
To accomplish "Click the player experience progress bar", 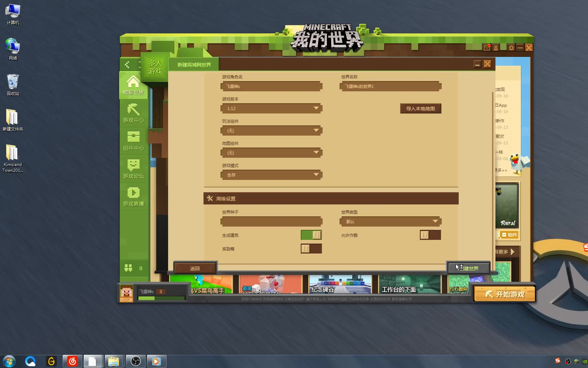I will coord(161,298).
